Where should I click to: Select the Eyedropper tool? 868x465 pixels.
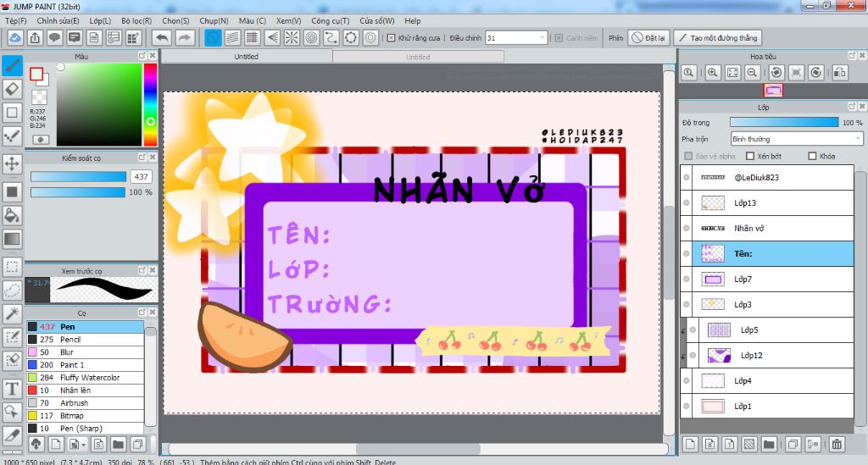click(12, 435)
